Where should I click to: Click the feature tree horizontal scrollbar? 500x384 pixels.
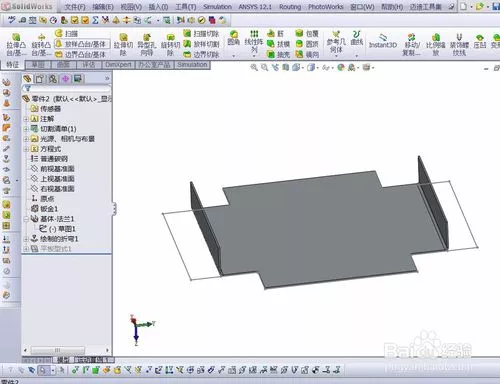tap(57, 350)
